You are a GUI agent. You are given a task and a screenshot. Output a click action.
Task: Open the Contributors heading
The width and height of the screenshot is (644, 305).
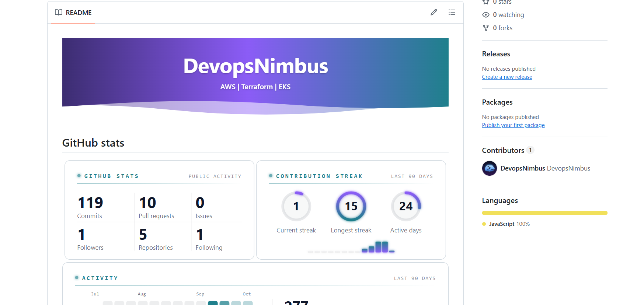point(503,150)
